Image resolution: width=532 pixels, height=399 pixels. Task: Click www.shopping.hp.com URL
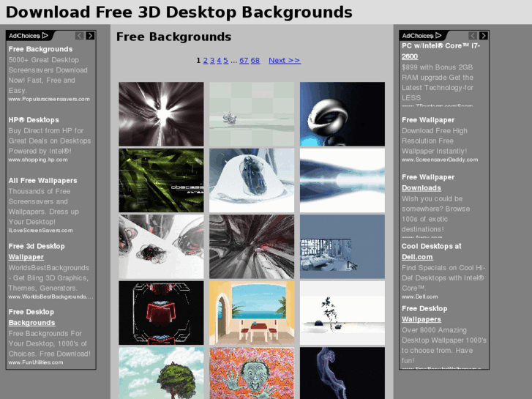38,160
